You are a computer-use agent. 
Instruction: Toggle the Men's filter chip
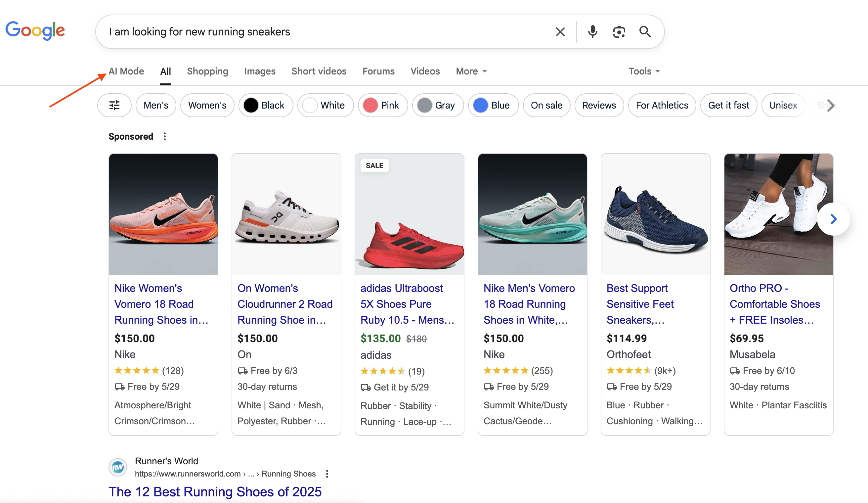(156, 105)
